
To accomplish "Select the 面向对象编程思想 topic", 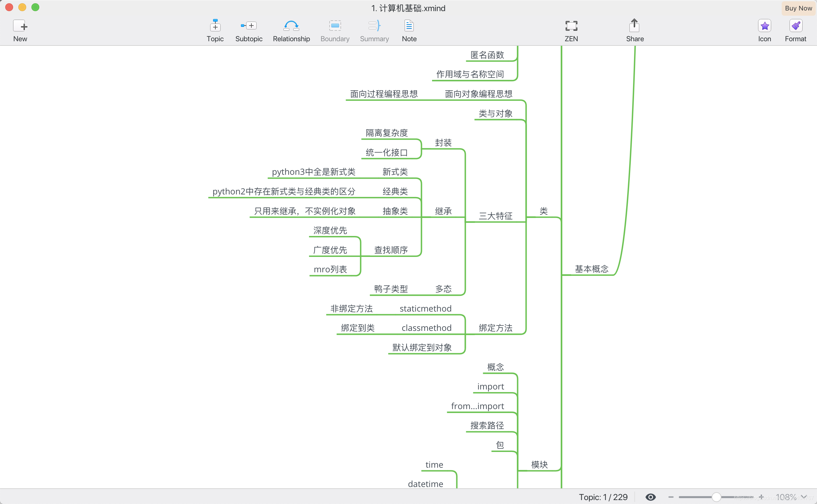I will 478,94.
